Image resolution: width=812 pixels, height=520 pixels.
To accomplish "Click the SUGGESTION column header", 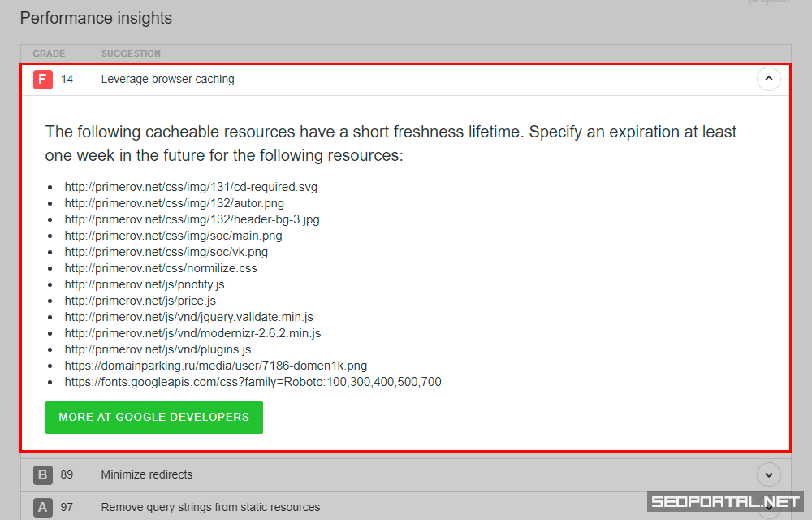I will pos(131,54).
